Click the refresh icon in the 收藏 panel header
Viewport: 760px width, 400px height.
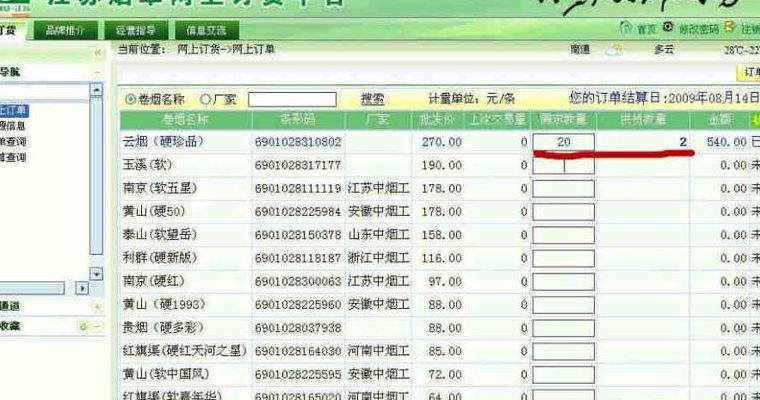tap(83, 327)
